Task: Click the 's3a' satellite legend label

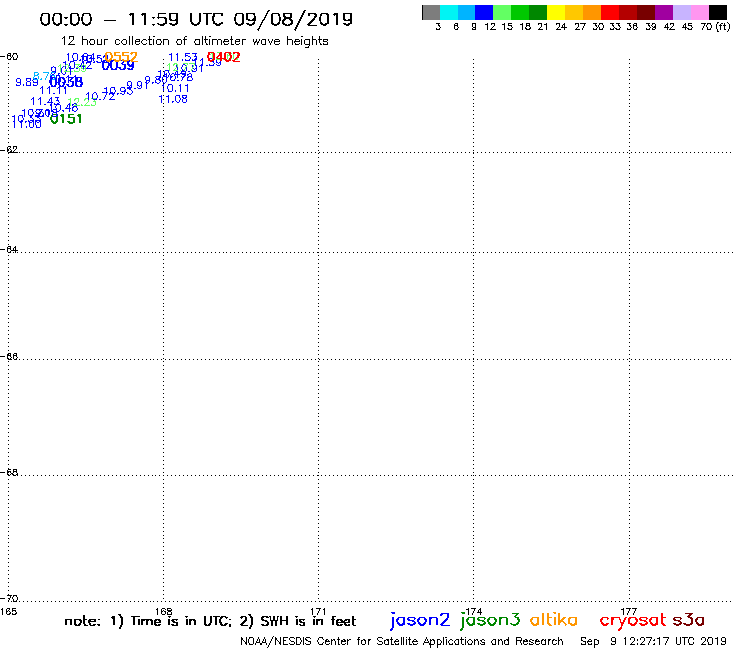Action: coord(689,620)
